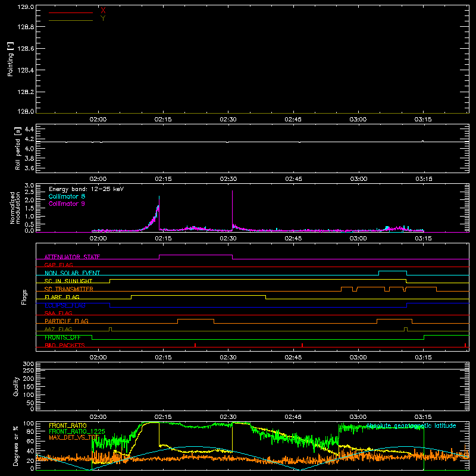Select the Roll period axis title

coord(18,148)
